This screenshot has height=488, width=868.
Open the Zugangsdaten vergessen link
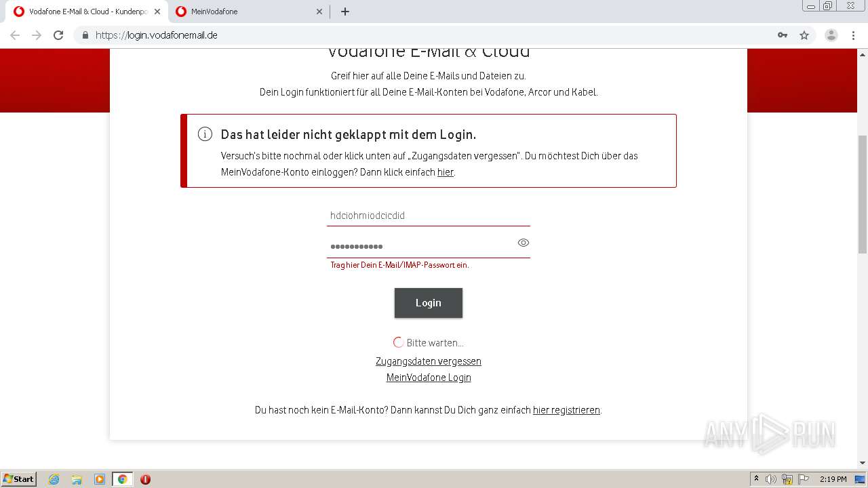coord(429,361)
